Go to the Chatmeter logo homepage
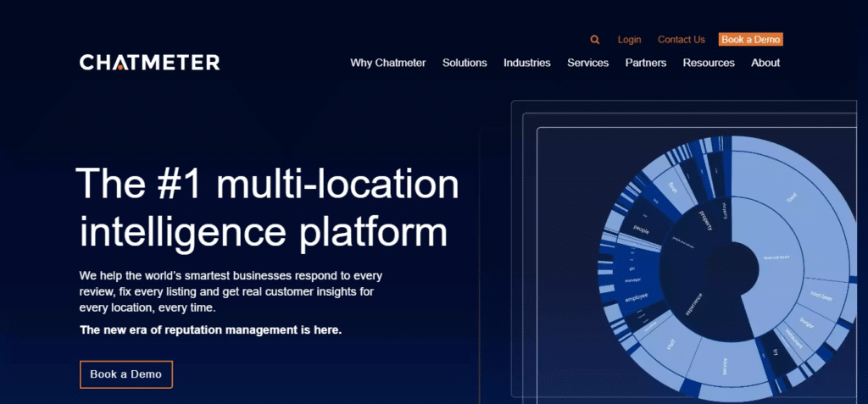The height and width of the screenshot is (404, 868). (149, 63)
